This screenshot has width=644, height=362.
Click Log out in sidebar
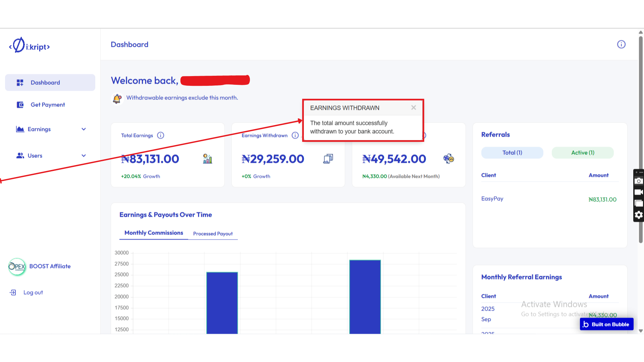click(x=33, y=293)
